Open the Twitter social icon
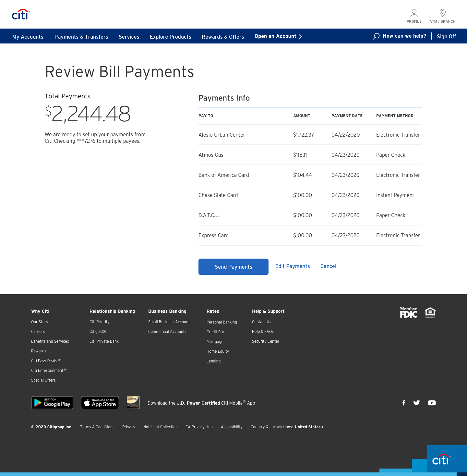 (417, 403)
